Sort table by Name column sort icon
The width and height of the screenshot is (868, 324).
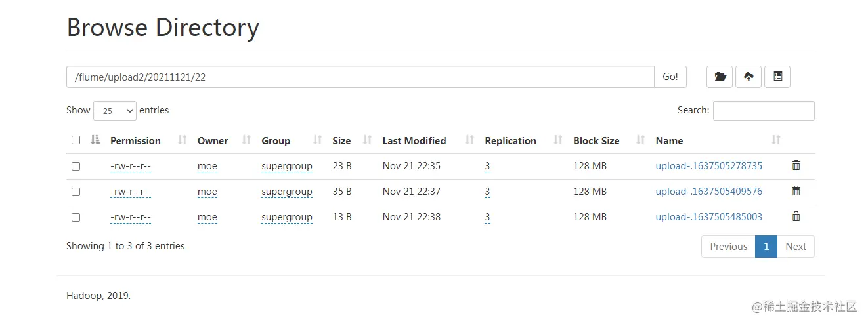coord(776,140)
